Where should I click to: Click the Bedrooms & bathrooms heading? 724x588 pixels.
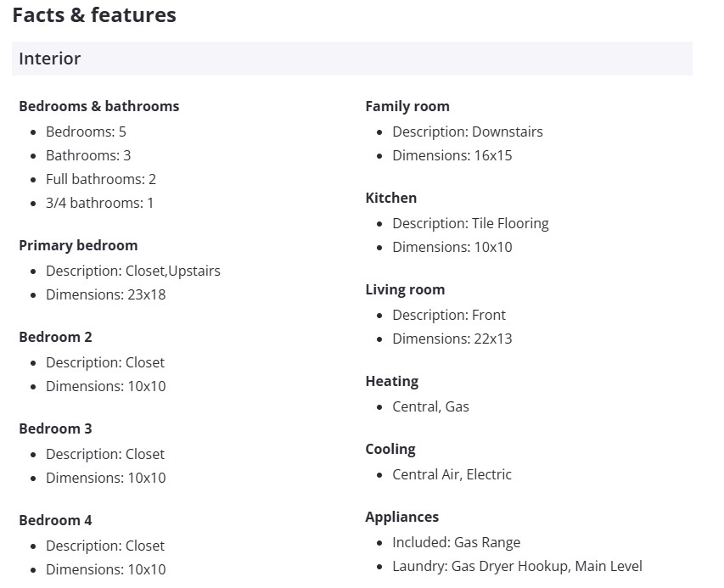point(98,106)
